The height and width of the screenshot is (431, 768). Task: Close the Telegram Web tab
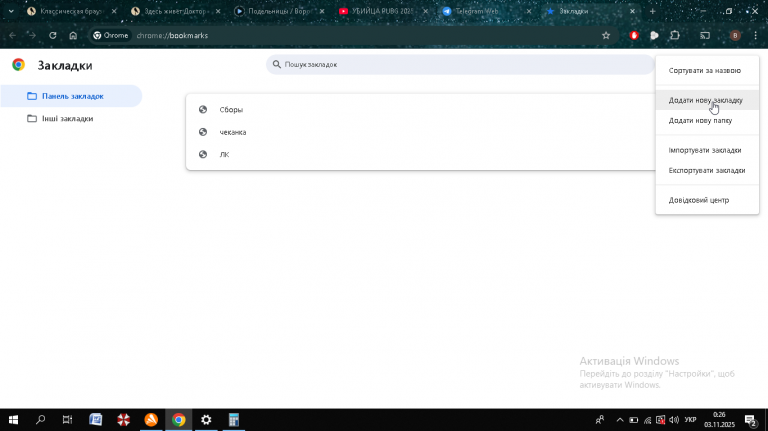click(529, 11)
